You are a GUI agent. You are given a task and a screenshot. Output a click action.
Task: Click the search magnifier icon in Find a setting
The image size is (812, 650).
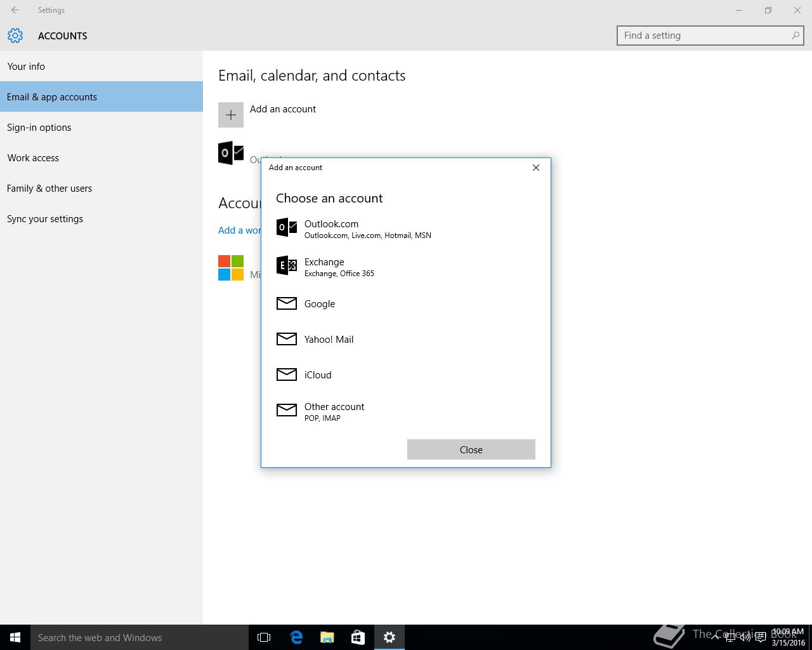pos(795,36)
